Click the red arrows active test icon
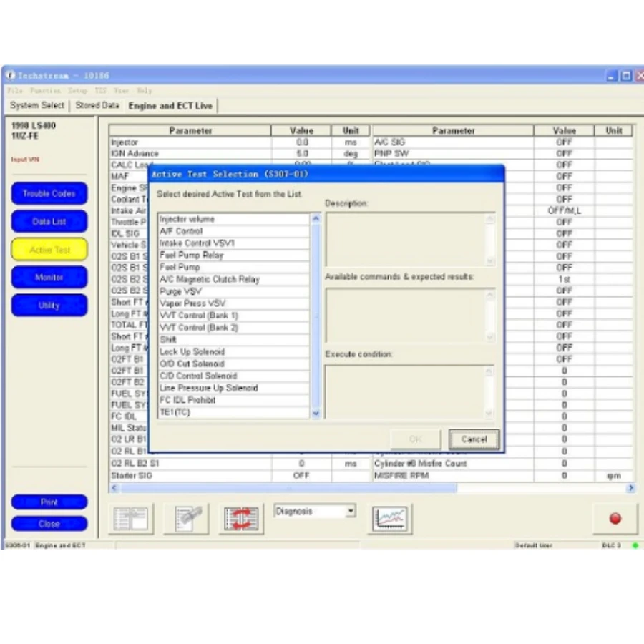 pos(241,519)
